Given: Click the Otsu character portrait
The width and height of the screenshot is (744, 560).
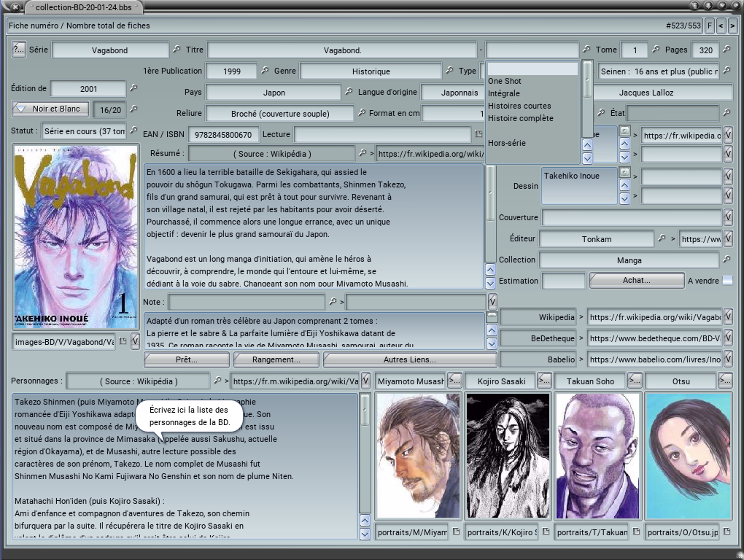Looking at the screenshot, I should pos(689,456).
